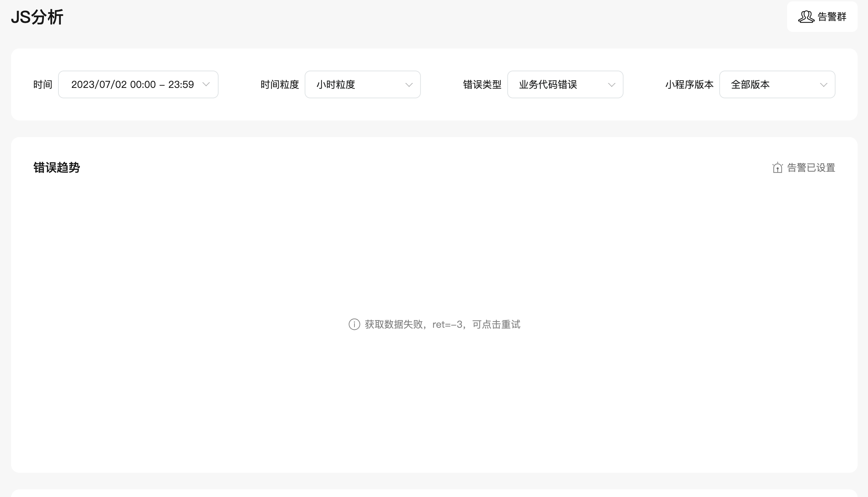
Task: Click the 错误趋势 section heading
Action: 57,168
